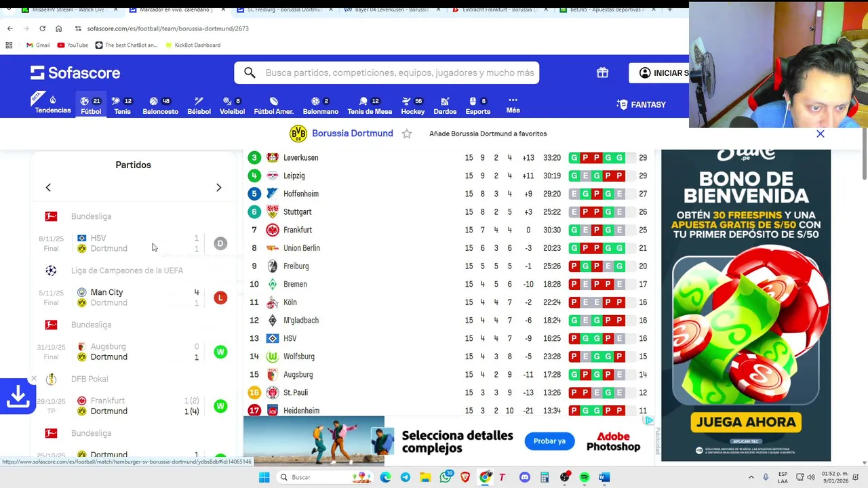Open Gmail bookmark
868x488 pixels.
tap(38, 45)
